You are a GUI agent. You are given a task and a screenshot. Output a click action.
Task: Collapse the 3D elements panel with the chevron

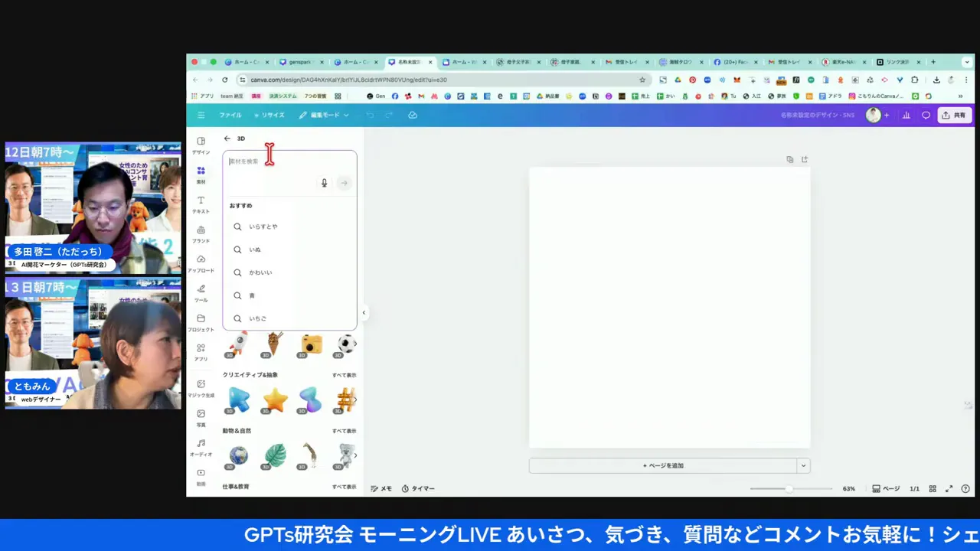pos(364,312)
